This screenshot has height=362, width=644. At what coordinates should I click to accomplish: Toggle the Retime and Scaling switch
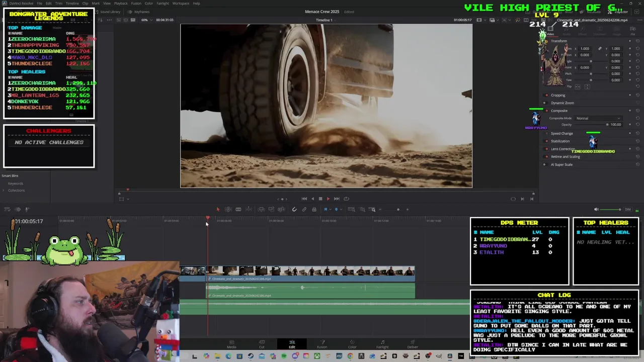(546, 156)
